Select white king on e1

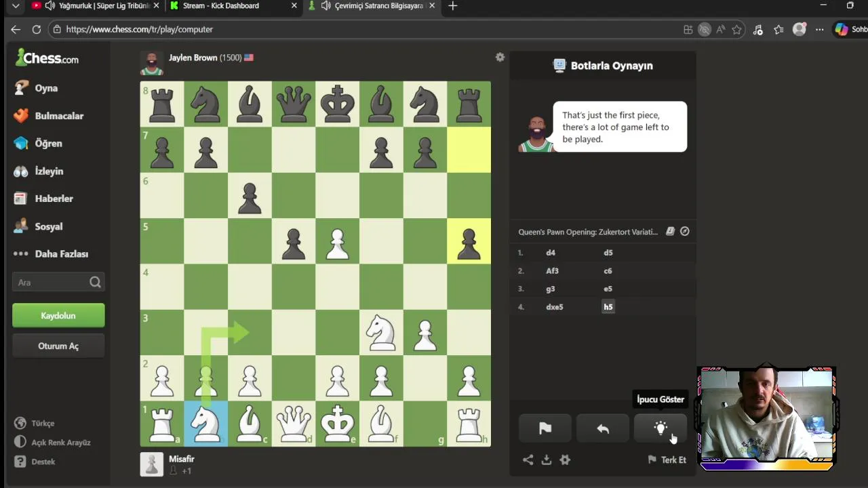pyautogui.click(x=338, y=424)
